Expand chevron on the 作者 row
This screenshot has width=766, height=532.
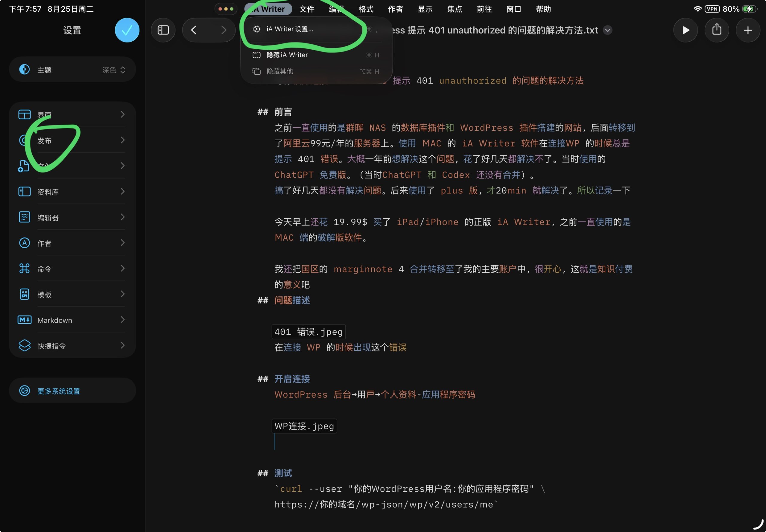click(x=123, y=243)
